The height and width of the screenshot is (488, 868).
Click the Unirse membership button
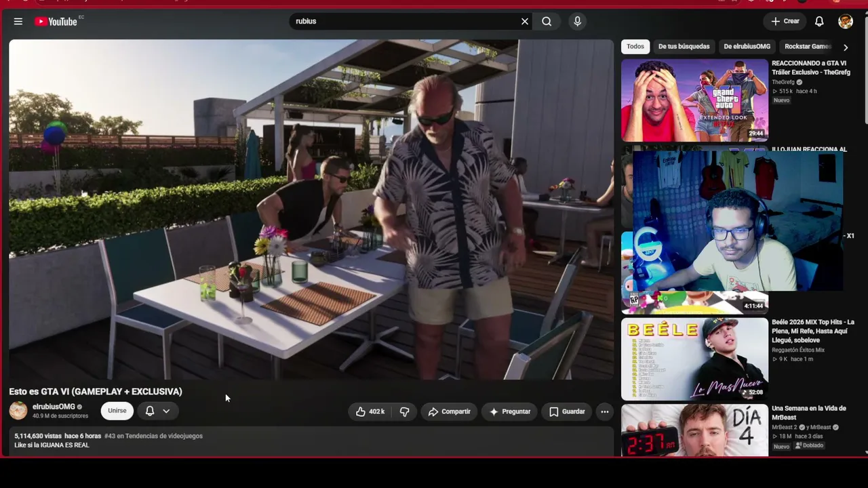pyautogui.click(x=117, y=411)
